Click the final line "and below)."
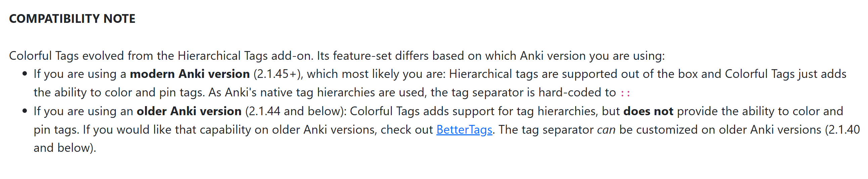The height and width of the screenshot is (179, 868). click(x=65, y=148)
